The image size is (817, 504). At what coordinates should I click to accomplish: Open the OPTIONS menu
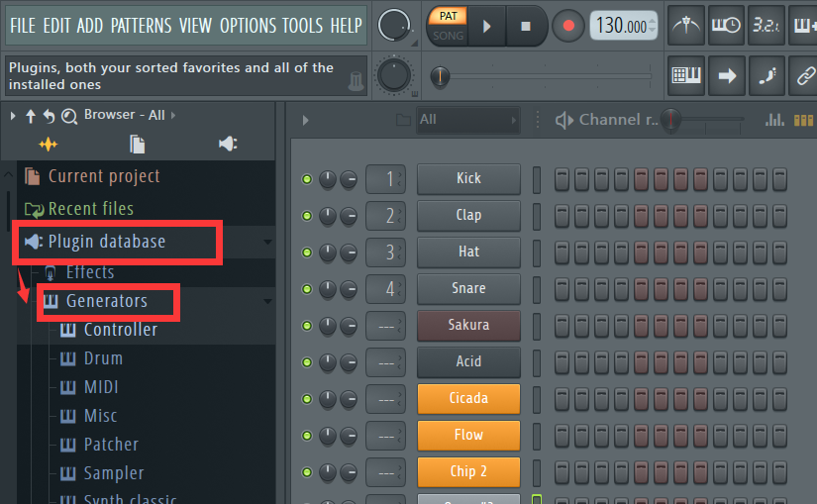(248, 25)
